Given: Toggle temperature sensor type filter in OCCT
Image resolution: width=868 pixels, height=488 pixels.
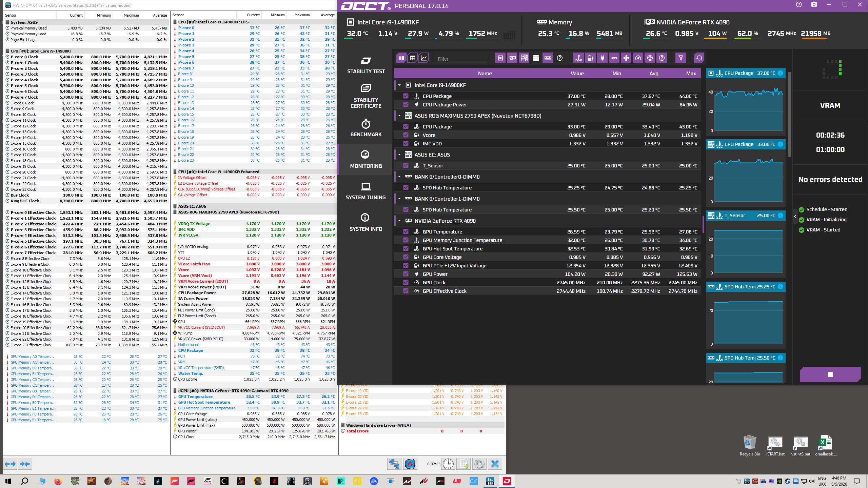Looking at the screenshot, I should tap(578, 58).
